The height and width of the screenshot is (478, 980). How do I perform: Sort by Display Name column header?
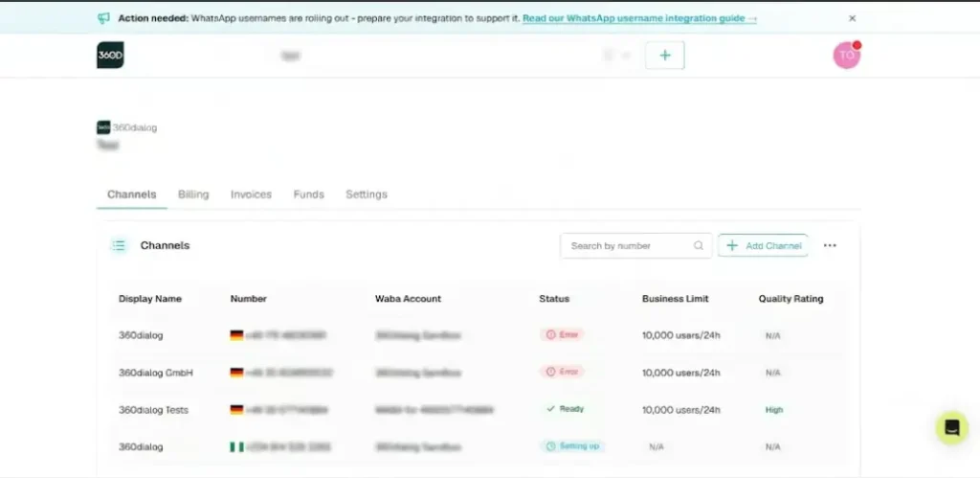pos(150,299)
